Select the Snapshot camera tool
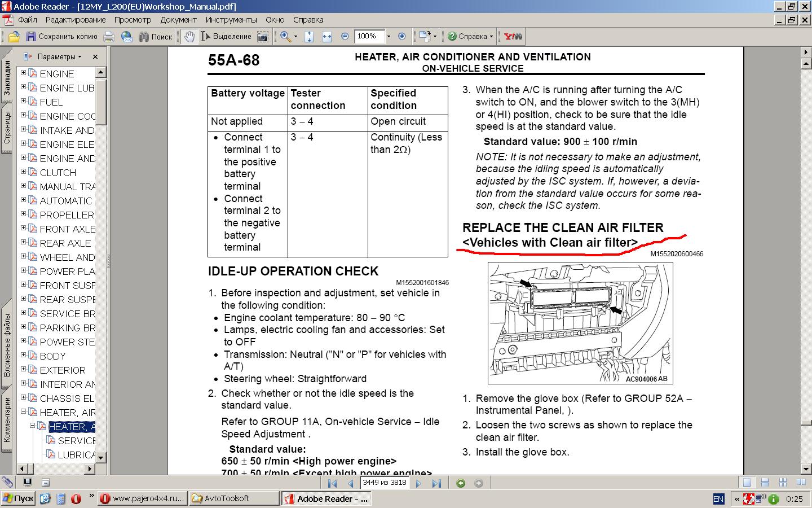The width and height of the screenshot is (812, 508). 263,37
